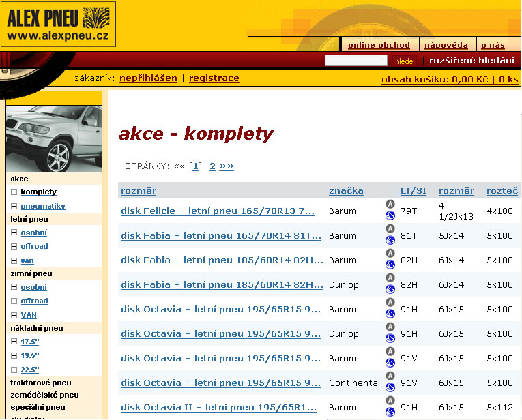
Task: Collapse the komplety tree node
Action: click(14, 192)
